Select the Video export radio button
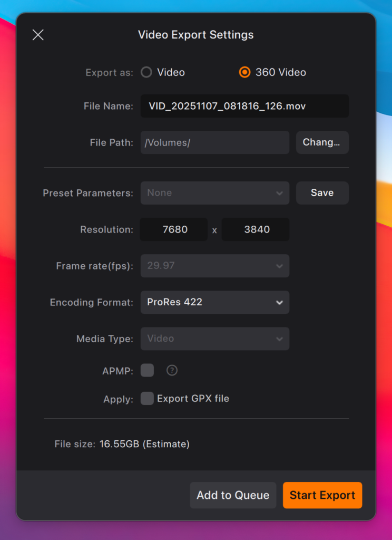This screenshot has width=392, height=540. pyautogui.click(x=146, y=72)
